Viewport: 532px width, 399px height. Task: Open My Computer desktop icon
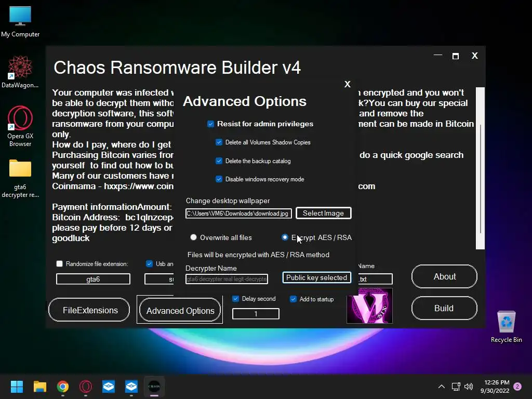(20, 21)
